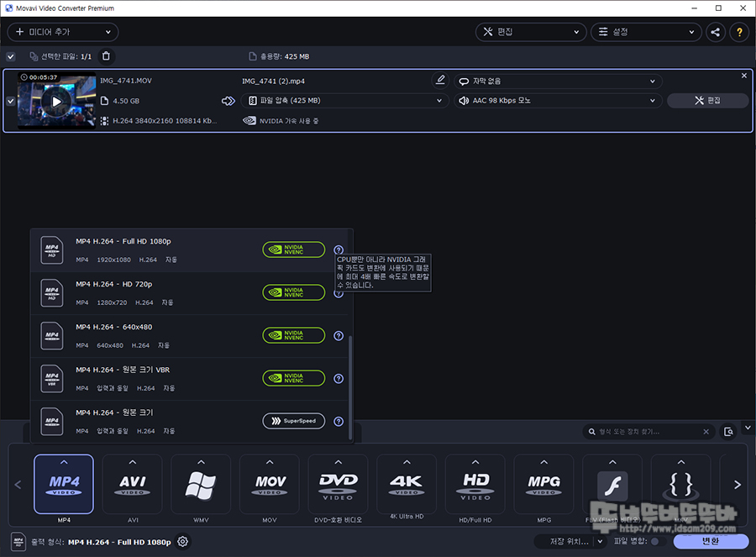Click the NVIDIA NVENC badge for 640x480 preset
This screenshot has height=557, width=756.
click(294, 335)
